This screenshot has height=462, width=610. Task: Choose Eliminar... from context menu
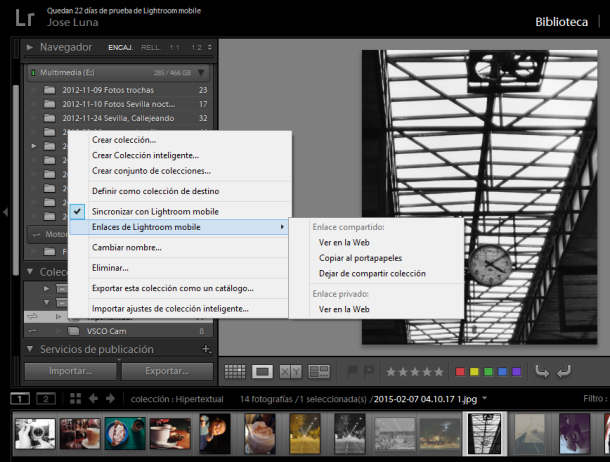110,268
